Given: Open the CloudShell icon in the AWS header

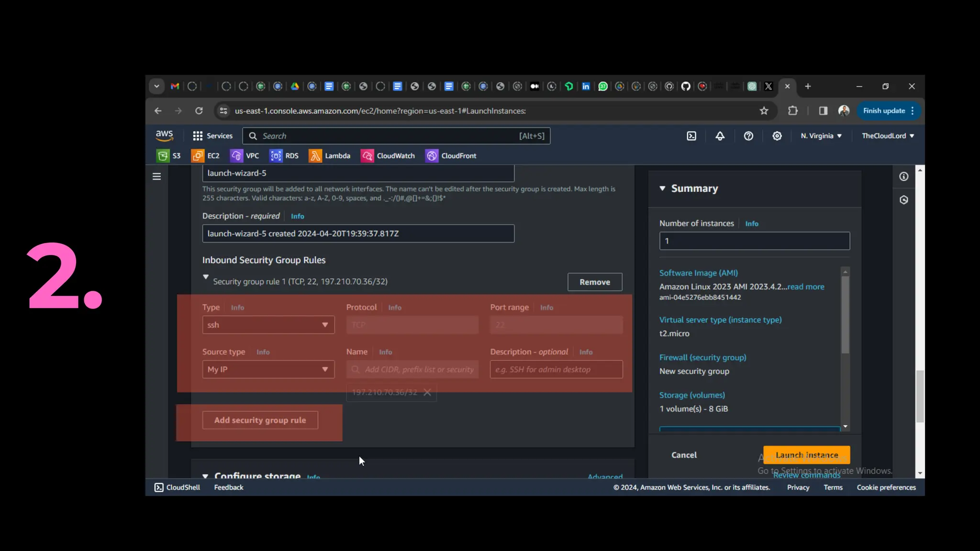Looking at the screenshot, I should 691,136.
